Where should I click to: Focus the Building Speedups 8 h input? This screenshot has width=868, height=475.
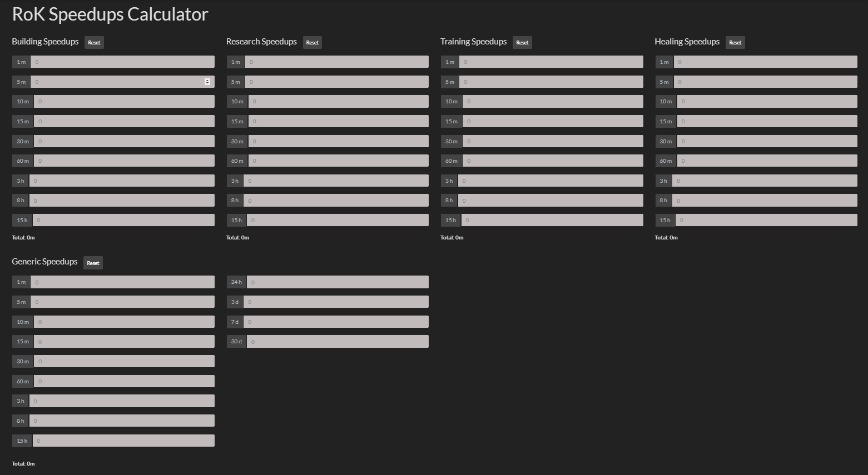pyautogui.click(x=122, y=200)
